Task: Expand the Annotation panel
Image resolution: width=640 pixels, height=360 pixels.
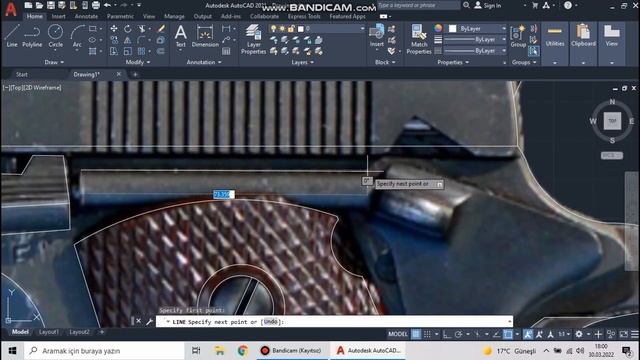Action: coord(204,62)
